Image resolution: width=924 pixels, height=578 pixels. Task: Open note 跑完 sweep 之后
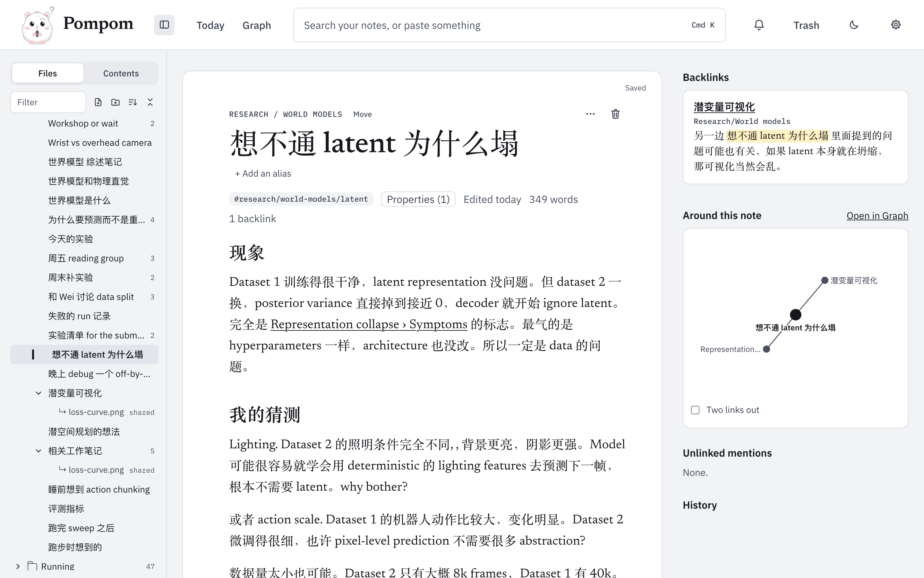(84, 528)
